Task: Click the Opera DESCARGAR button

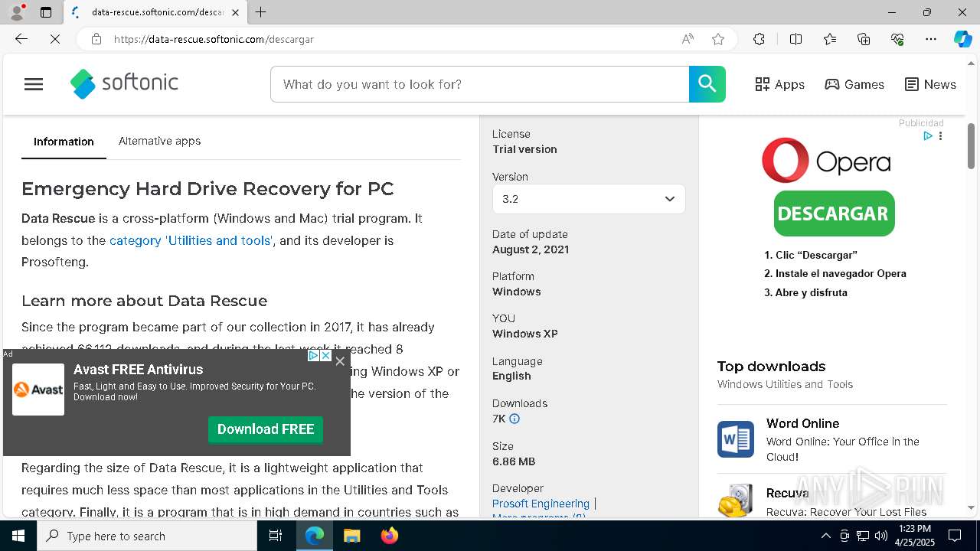Action: pyautogui.click(x=834, y=214)
